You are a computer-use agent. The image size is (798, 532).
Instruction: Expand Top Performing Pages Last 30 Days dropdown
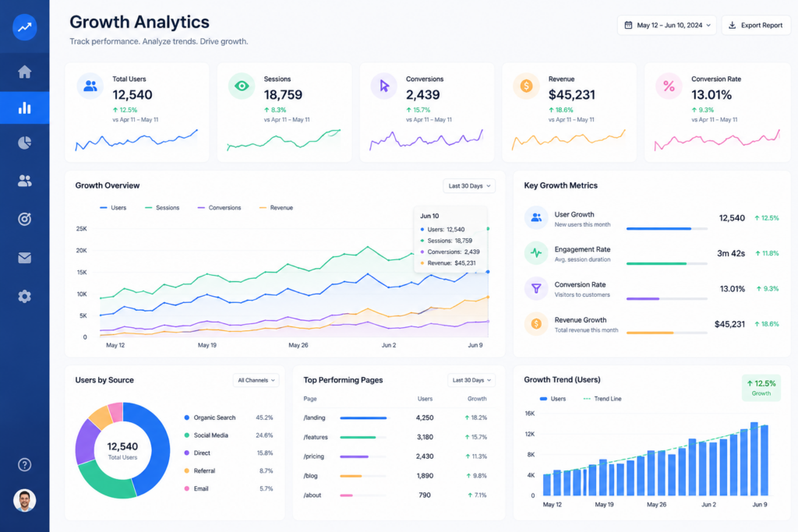471,380
